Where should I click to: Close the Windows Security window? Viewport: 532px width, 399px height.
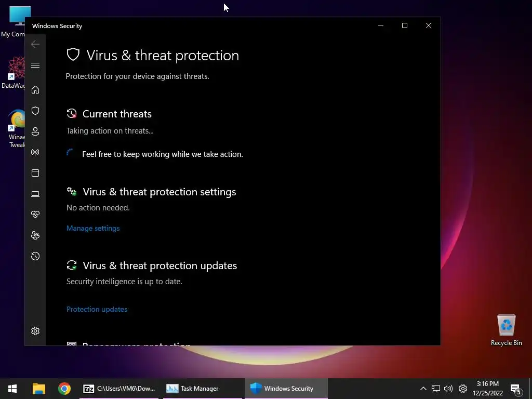click(x=429, y=25)
